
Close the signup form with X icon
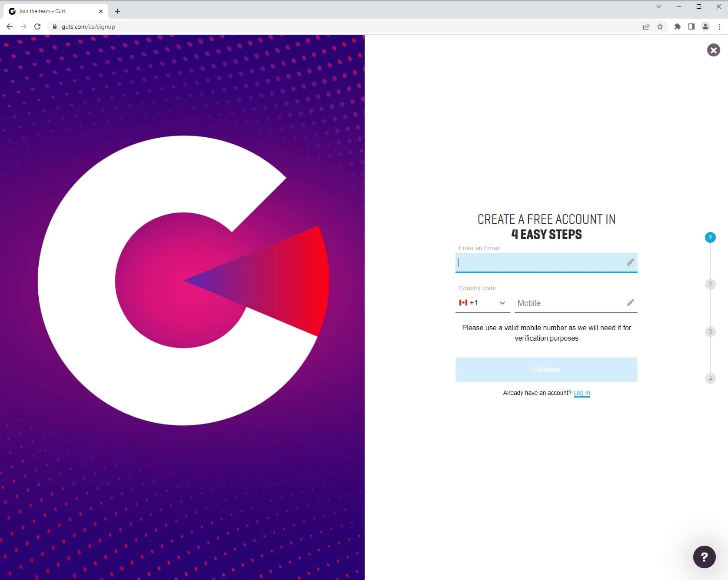713,50
